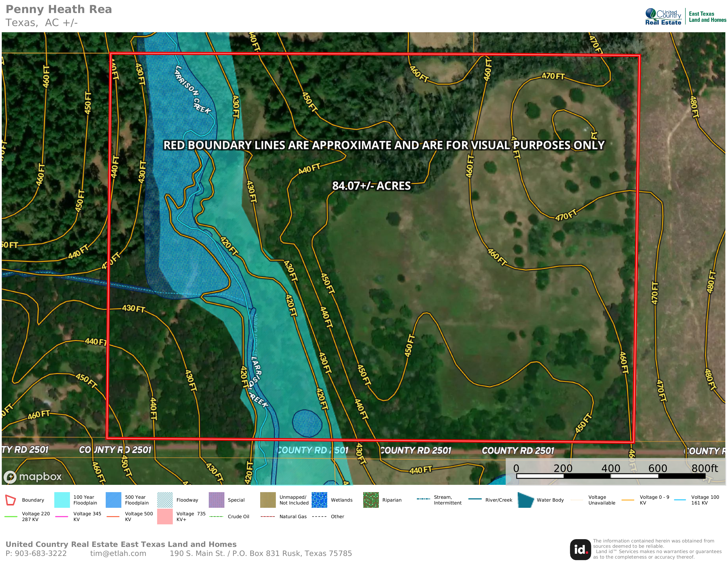728x563 pixels.
Task: Click the Floodway legend swatch
Action: pos(165,500)
